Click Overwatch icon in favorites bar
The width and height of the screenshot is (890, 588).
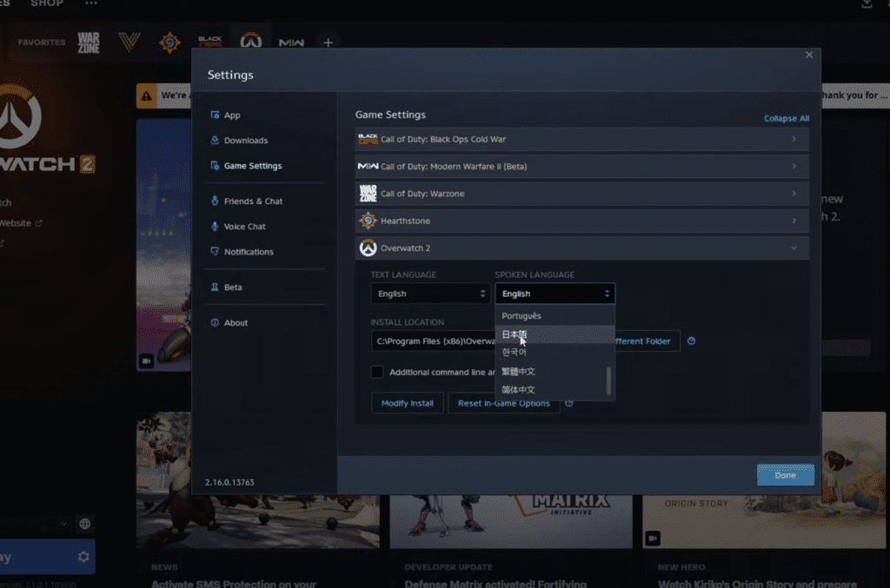tap(250, 41)
